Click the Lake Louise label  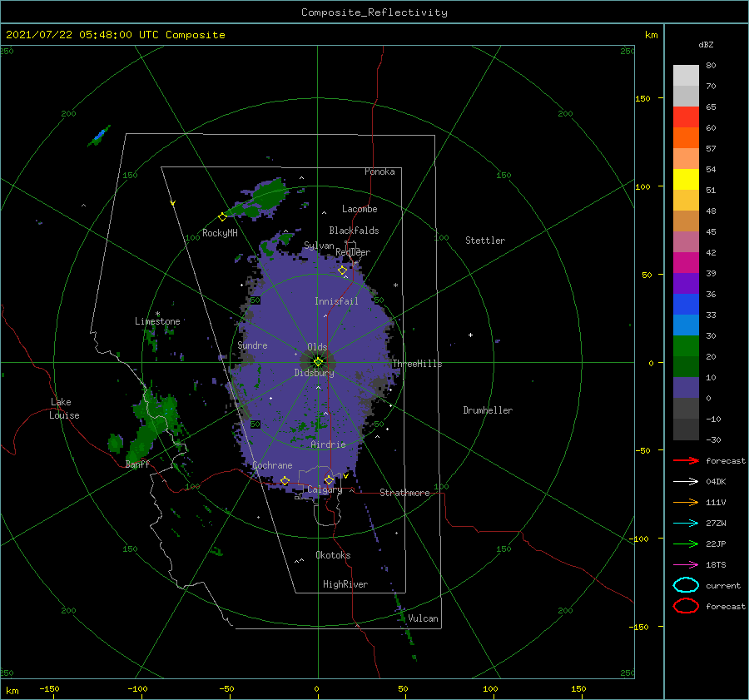coord(64,409)
